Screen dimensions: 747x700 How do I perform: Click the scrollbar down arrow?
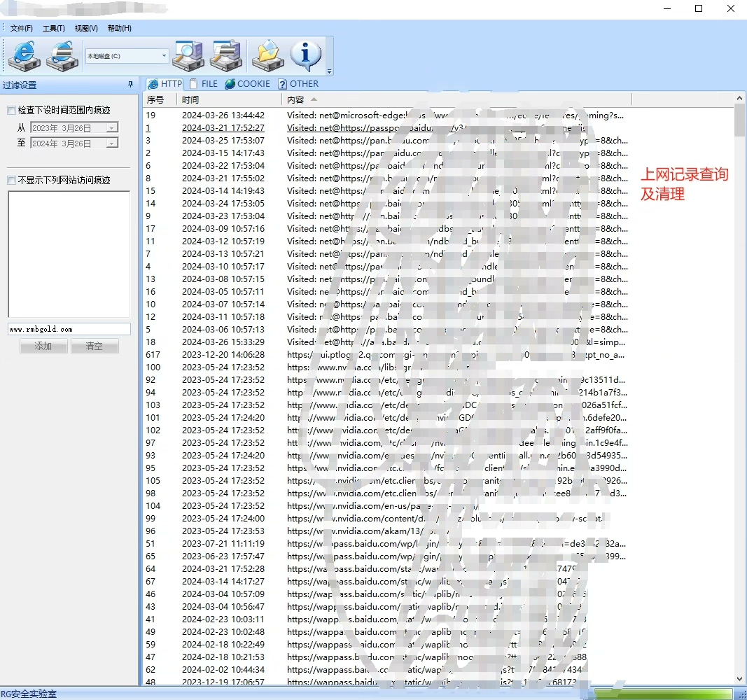(739, 679)
